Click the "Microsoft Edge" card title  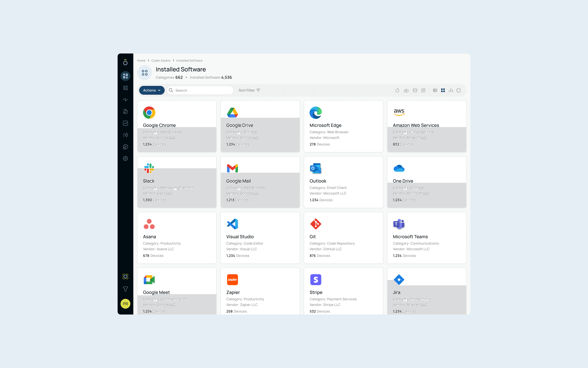(x=325, y=125)
